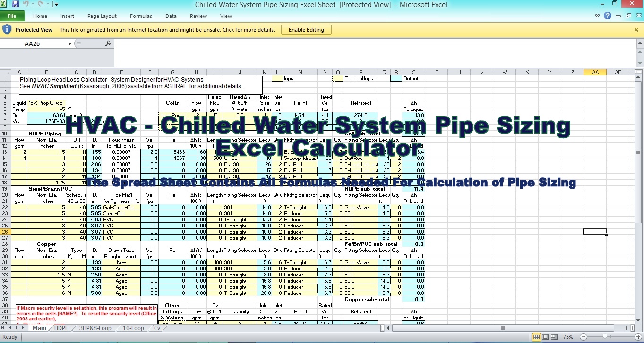Click the Enable Editing button
644x343 pixels.
pyautogui.click(x=306, y=30)
